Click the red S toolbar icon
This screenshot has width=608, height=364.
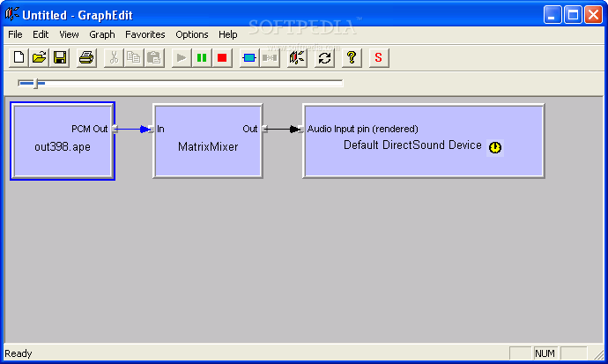point(379,58)
